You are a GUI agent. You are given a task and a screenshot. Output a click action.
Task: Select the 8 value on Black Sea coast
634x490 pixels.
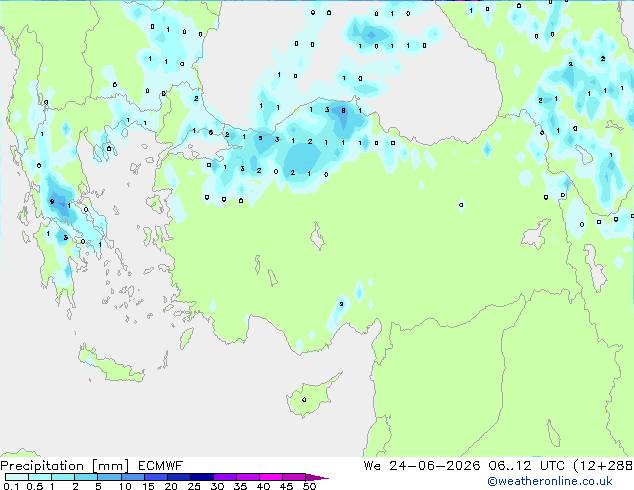(343, 110)
